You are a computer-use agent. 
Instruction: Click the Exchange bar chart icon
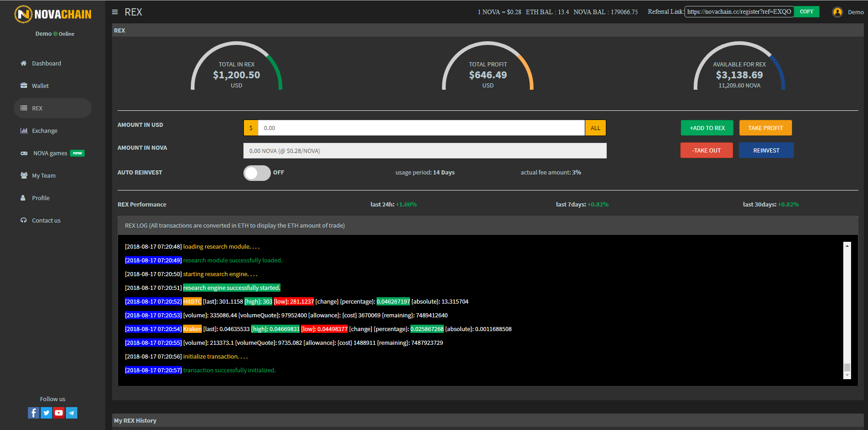point(24,131)
